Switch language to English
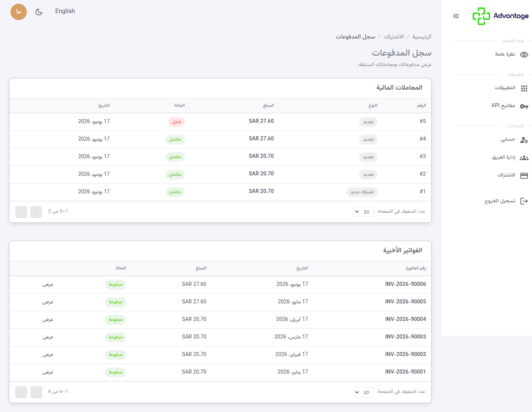532x412 pixels. 65,11
